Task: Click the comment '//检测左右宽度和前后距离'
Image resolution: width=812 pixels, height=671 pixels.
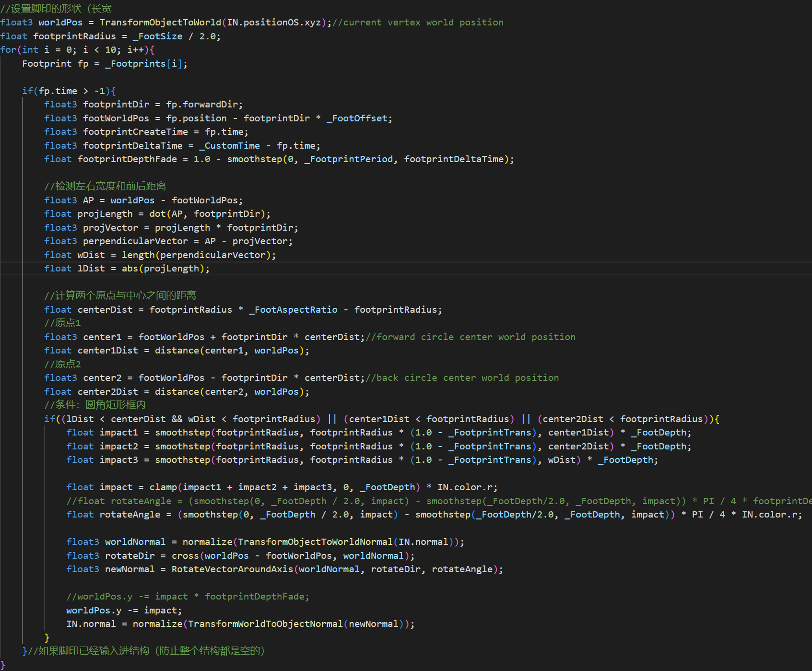Action: click(x=105, y=186)
